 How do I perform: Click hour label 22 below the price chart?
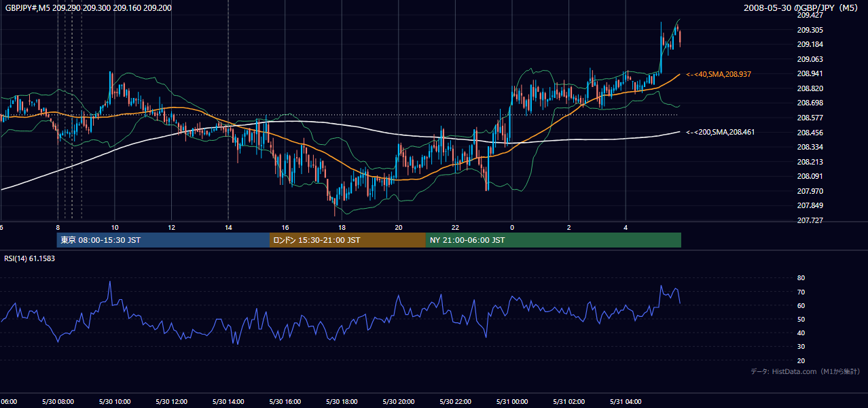(x=455, y=228)
